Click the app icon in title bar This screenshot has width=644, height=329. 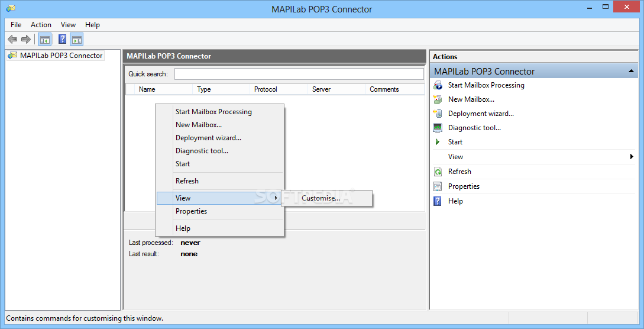coord(10,8)
